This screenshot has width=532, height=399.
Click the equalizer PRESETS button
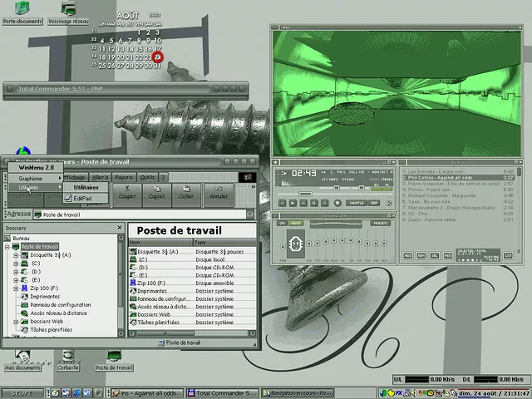(379, 223)
